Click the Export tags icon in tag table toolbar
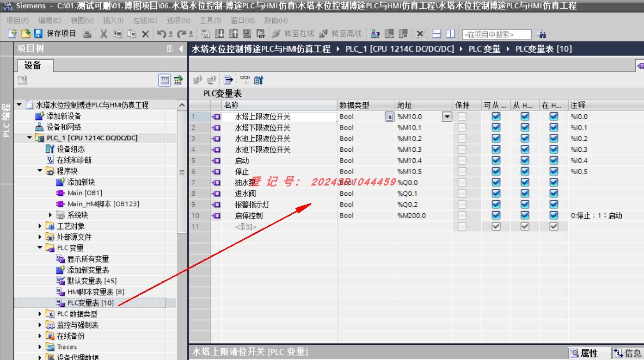The width and height of the screenshot is (644, 360). [228, 80]
